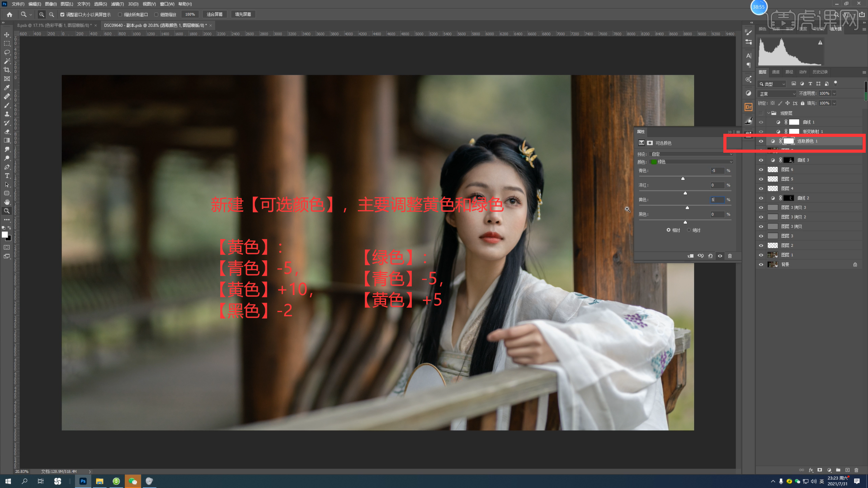Click reset adjustment defaults icon

[710, 256]
